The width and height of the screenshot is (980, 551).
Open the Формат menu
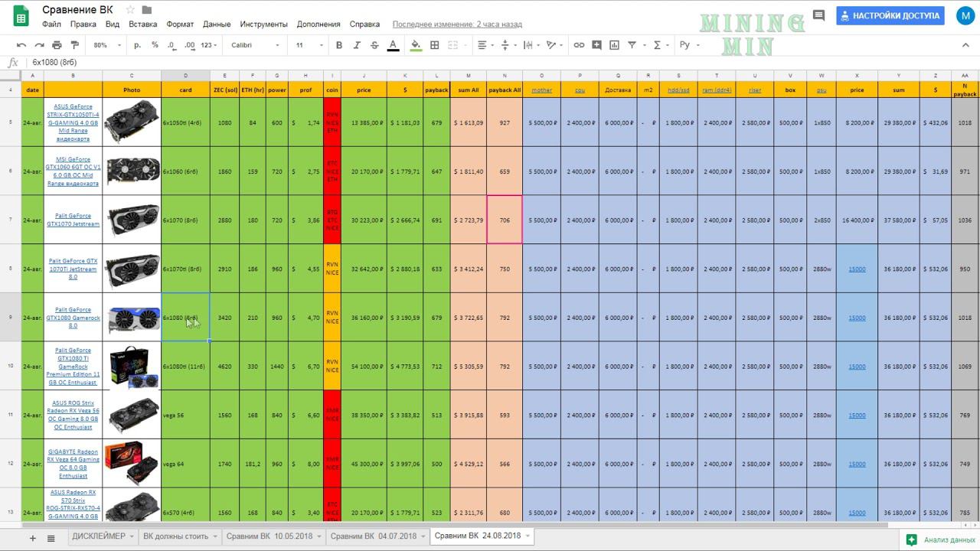[180, 24]
